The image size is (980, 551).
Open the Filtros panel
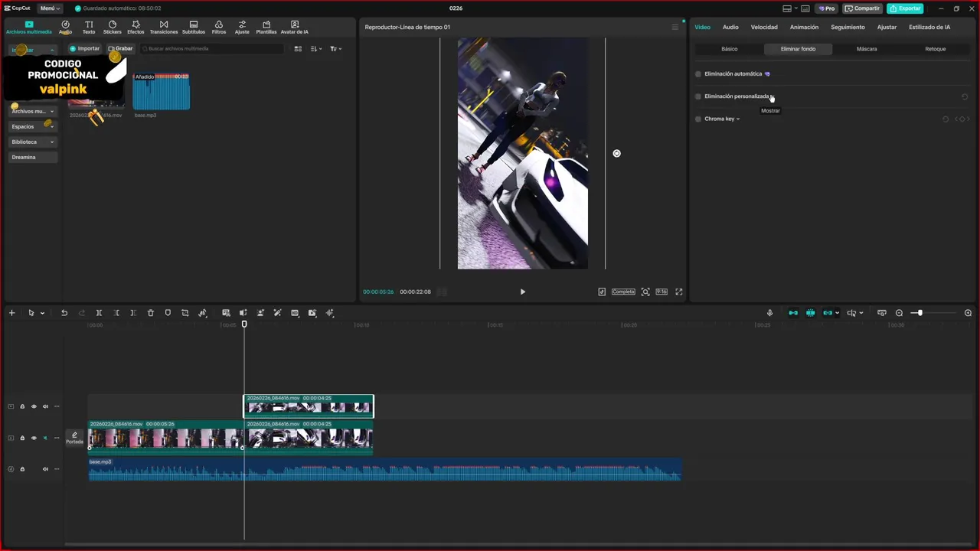[x=219, y=28]
